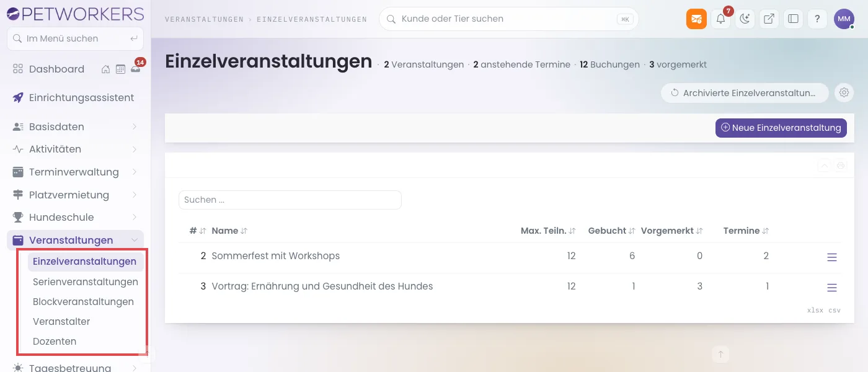Open the orange messages icon in top bar

click(x=696, y=19)
